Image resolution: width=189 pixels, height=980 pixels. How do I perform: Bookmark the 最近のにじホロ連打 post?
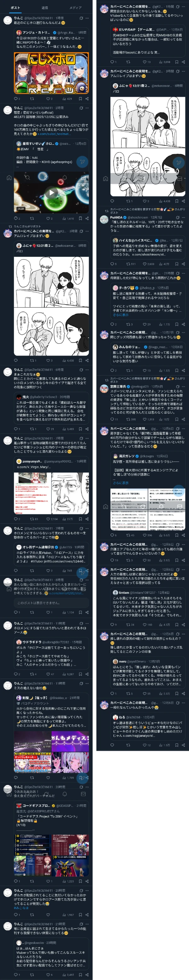click(x=80, y=99)
